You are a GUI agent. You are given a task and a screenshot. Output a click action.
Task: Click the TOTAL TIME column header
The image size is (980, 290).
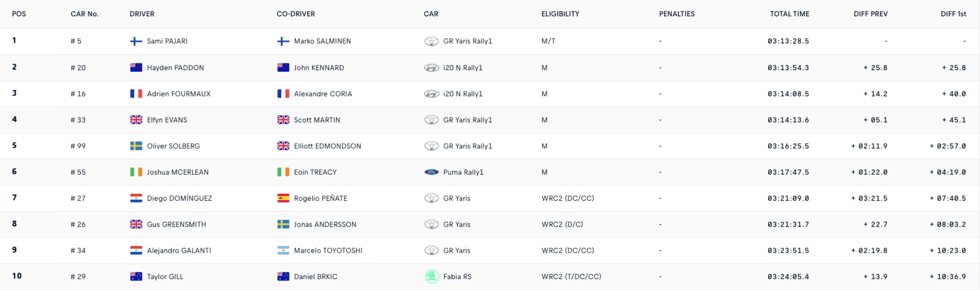click(789, 14)
